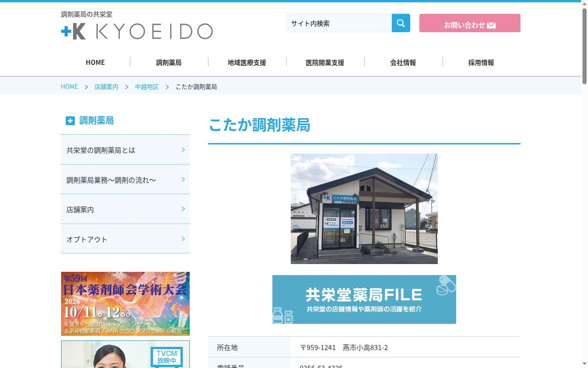
Task: Click the 共栄堂薬局FILE banner
Action: [364, 299]
